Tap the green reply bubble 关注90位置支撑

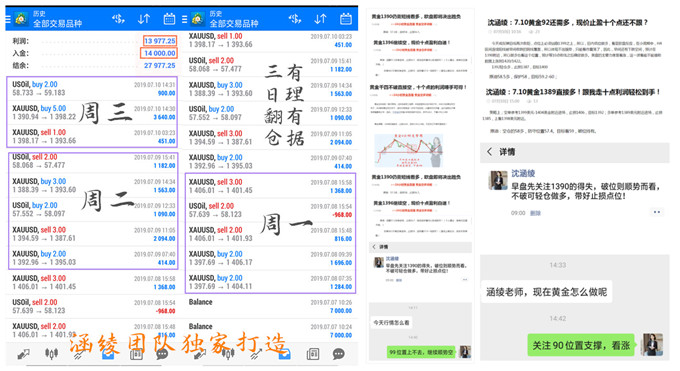click(x=581, y=345)
